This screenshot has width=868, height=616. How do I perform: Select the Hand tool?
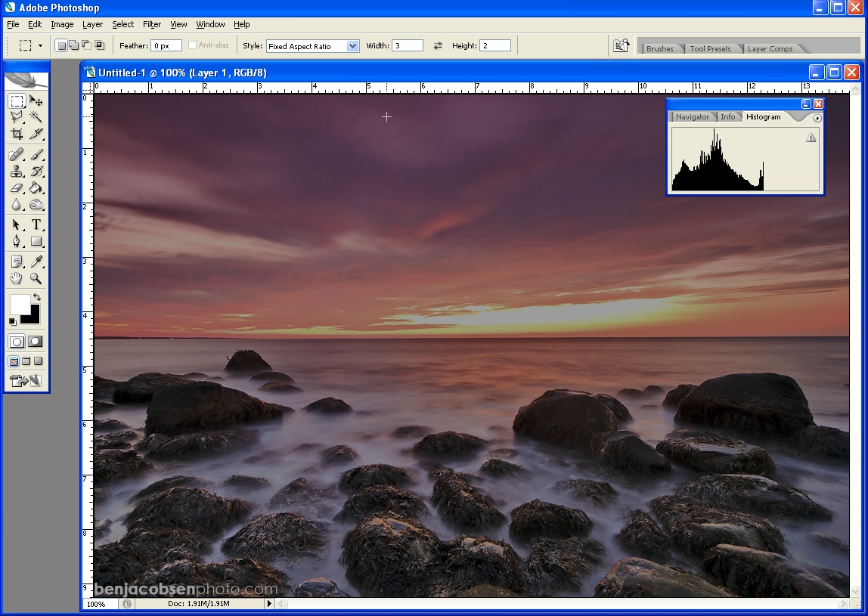click(17, 278)
